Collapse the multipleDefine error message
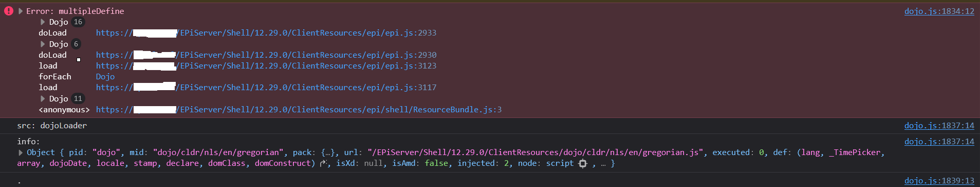 point(21,11)
